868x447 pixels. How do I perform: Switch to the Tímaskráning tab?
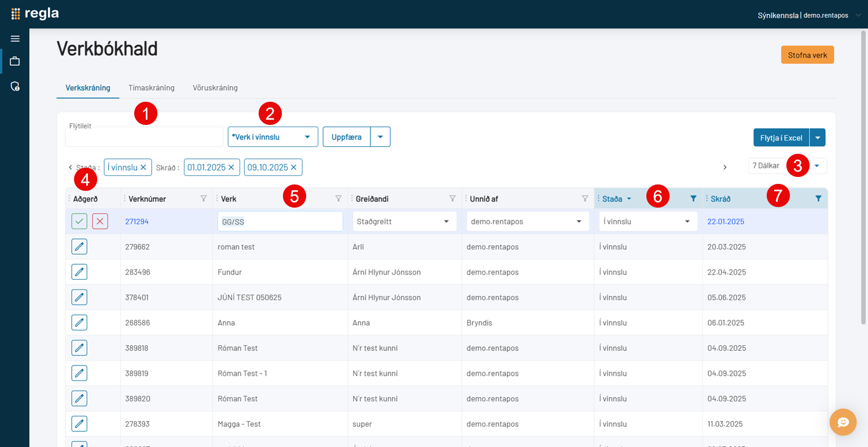[151, 88]
